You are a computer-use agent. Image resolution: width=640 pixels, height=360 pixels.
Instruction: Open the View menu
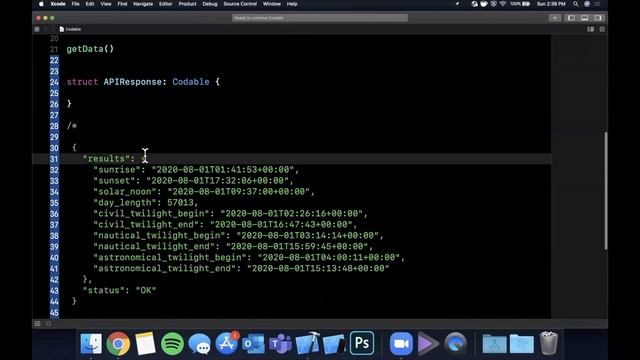[106, 4]
